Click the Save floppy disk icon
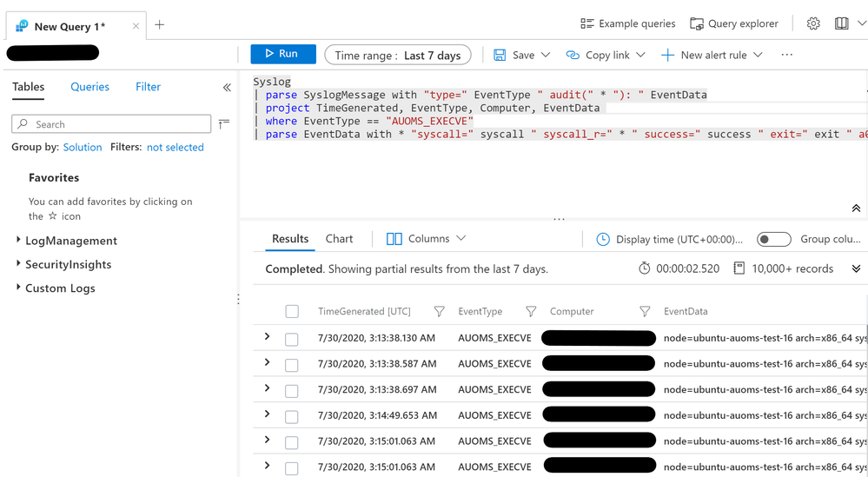This screenshot has width=868, height=477. pyautogui.click(x=500, y=56)
